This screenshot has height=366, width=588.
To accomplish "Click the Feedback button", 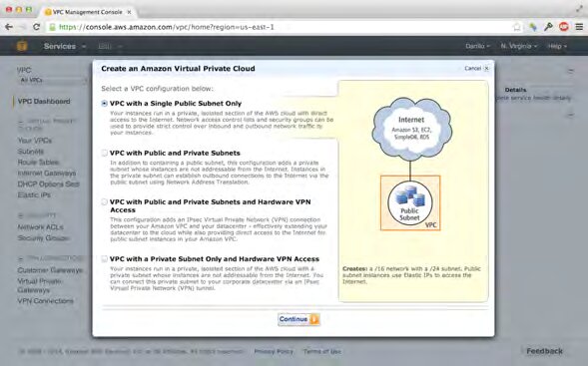I will point(544,351).
